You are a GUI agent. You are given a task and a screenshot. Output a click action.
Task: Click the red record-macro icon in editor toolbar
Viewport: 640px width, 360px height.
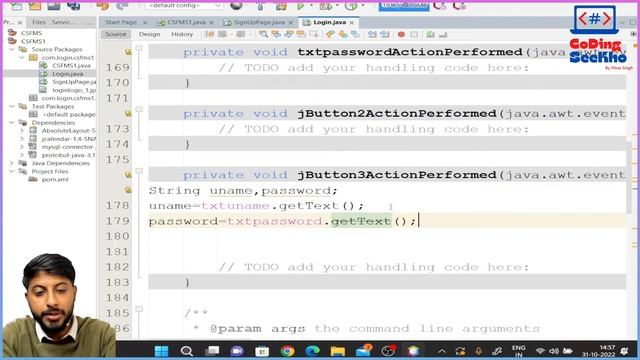click(x=401, y=35)
